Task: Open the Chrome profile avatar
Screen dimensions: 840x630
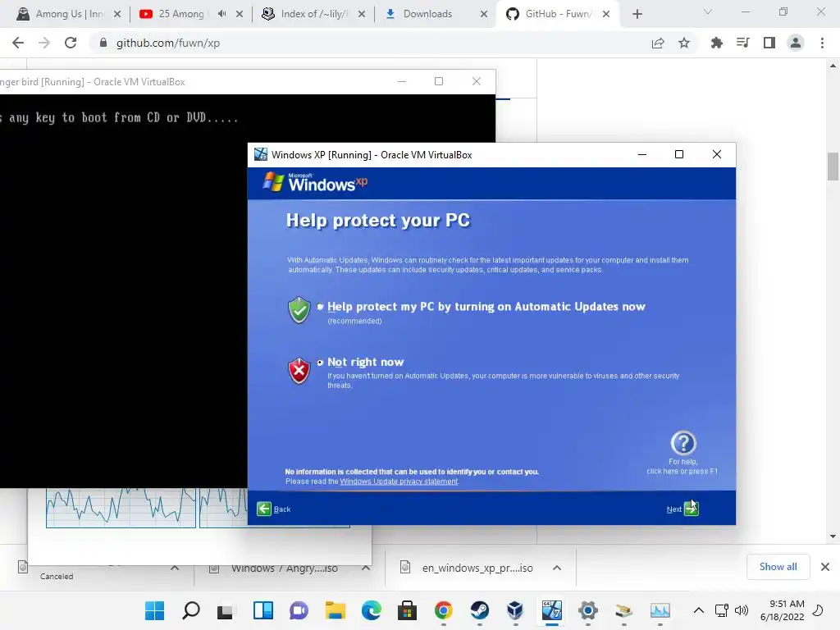Action: [x=796, y=43]
